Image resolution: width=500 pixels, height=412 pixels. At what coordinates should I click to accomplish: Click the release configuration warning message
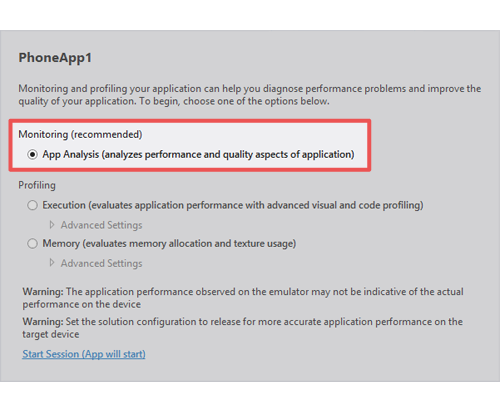point(242,328)
